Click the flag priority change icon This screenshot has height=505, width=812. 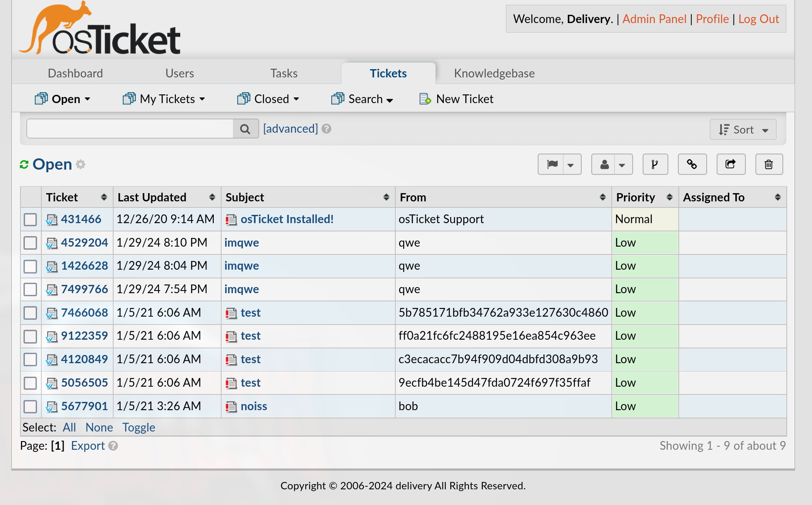[x=552, y=164]
